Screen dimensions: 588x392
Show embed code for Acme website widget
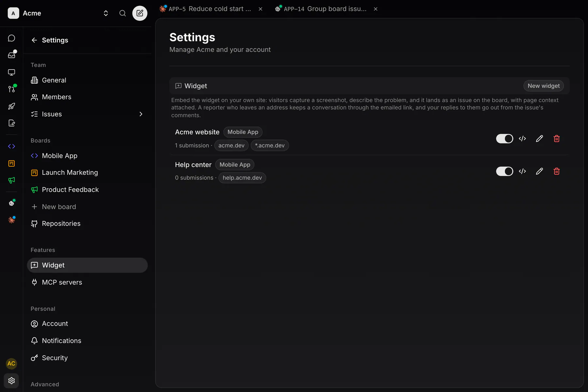click(x=522, y=139)
